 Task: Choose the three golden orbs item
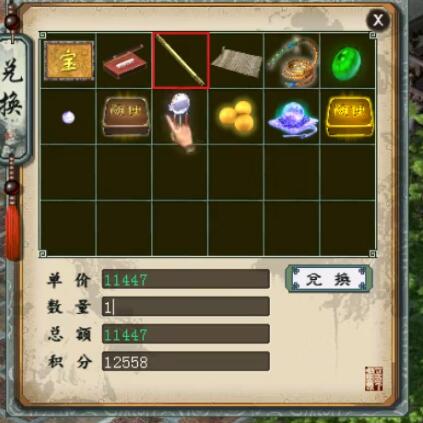point(236,116)
